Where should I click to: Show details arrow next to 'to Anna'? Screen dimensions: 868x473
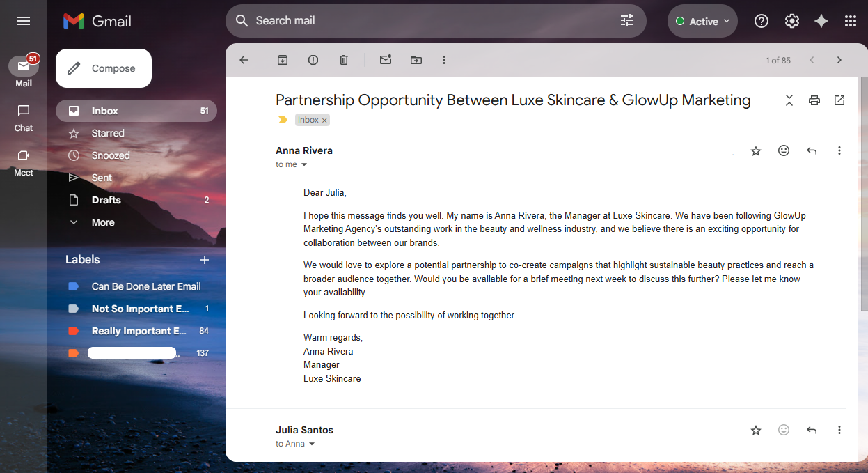coord(312,444)
